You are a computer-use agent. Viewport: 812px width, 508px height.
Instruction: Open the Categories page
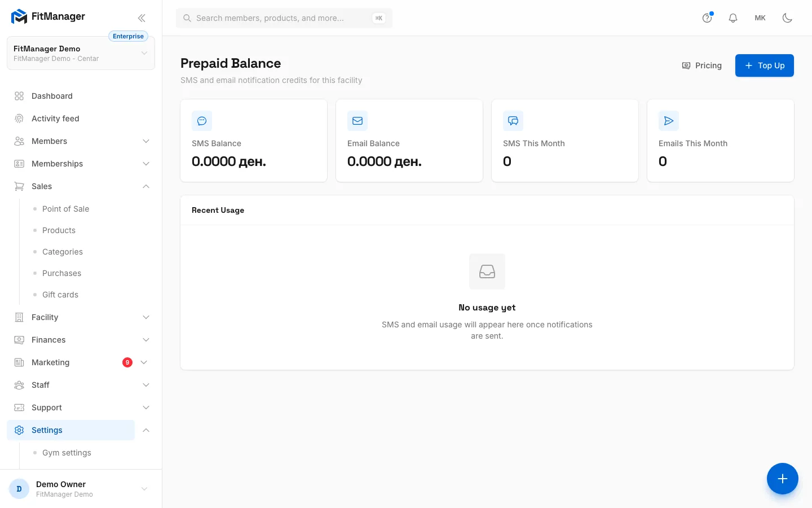63,252
